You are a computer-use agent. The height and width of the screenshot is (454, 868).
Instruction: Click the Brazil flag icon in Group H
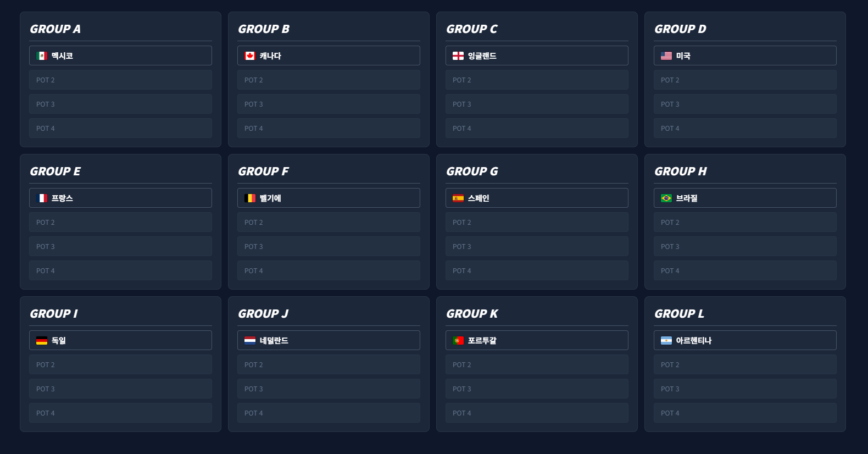(x=666, y=198)
